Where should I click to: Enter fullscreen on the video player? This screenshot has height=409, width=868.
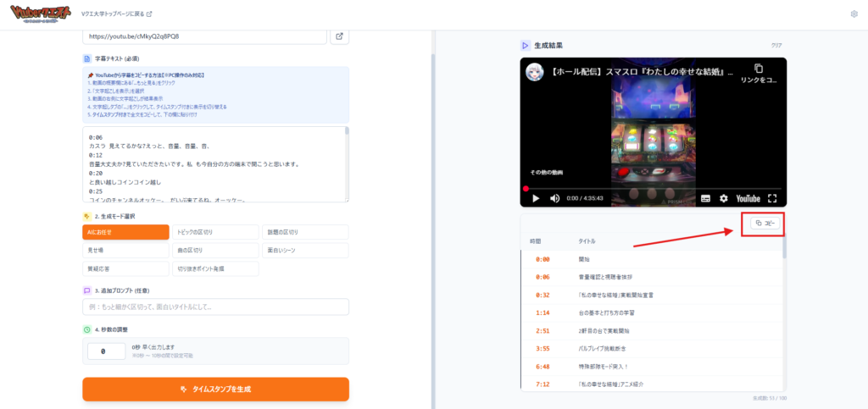coord(772,198)
